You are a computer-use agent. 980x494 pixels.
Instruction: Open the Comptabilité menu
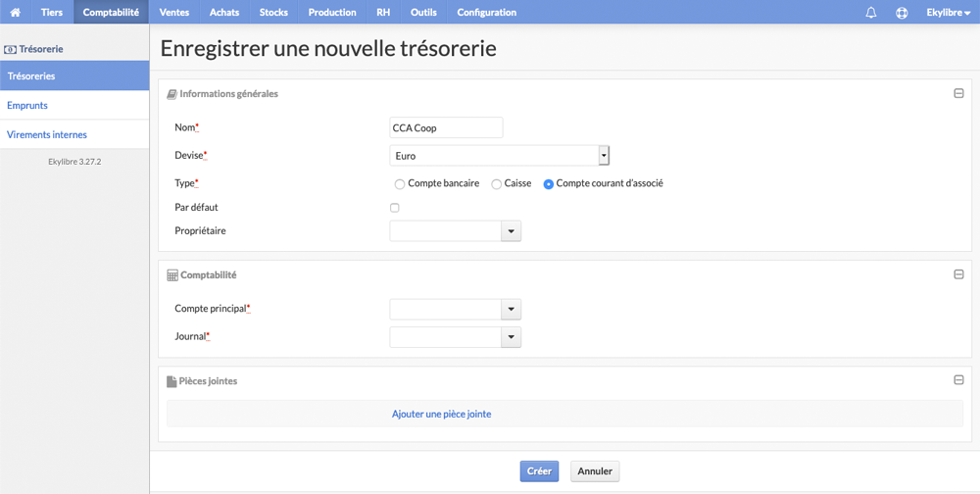pyautogui.click(x=111, y=12)
